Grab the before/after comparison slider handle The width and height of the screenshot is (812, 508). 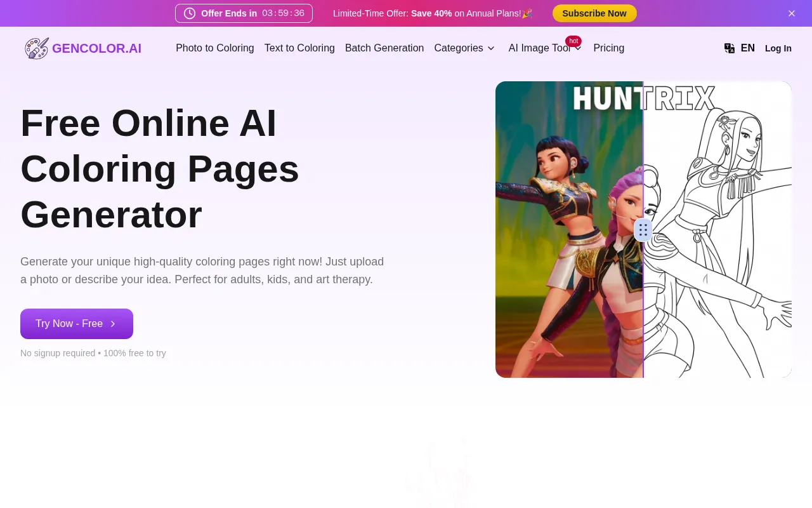(643, 230)
